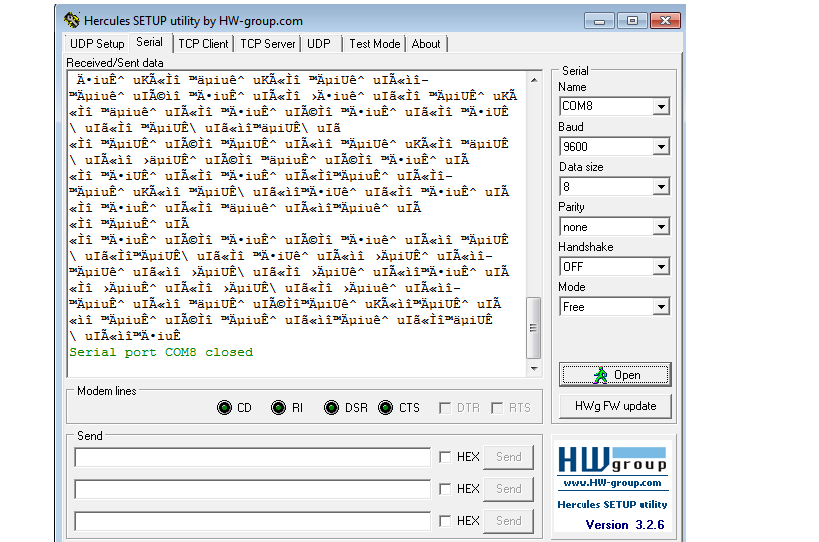Click the 'Hercules SETUP utility' label under logo
The height and width of the screenshot is (542, 819).
point(612,504)
